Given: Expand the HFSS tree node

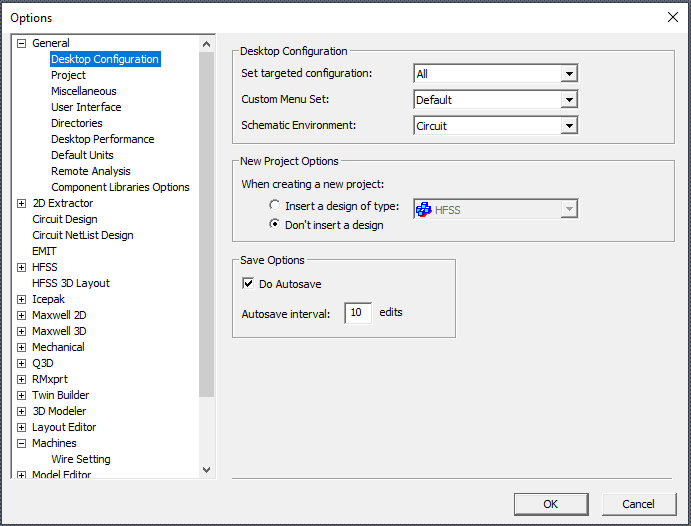Looking at the screenshot, I should pyautogui.click(x=22, y=267).
